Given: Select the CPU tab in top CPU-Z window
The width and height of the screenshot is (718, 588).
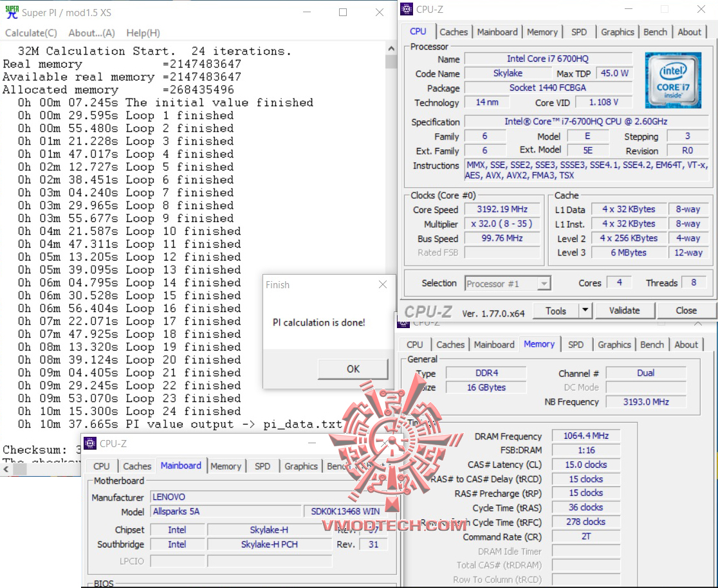Looking at the screenshot, I should [418, 31].
